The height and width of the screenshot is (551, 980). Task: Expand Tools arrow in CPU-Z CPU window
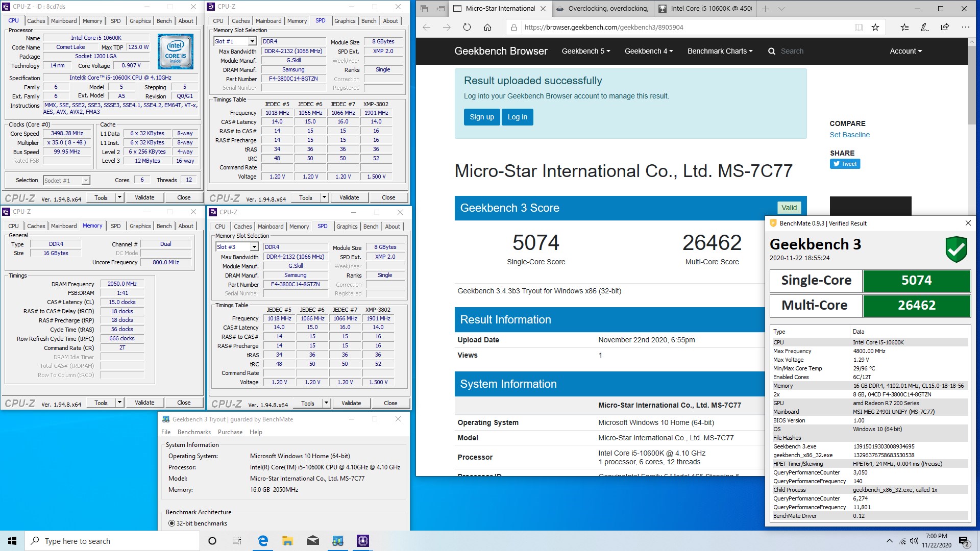pos(119,197)
